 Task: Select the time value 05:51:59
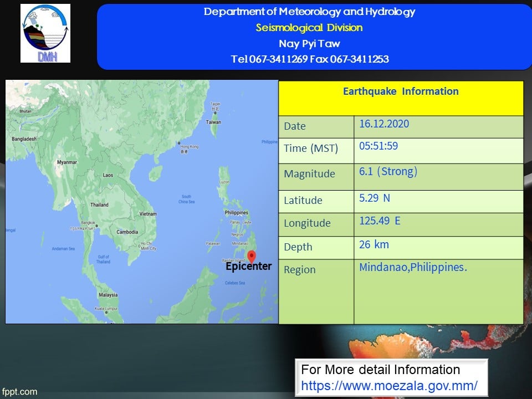pyautogui.click(x=378, y=146)
